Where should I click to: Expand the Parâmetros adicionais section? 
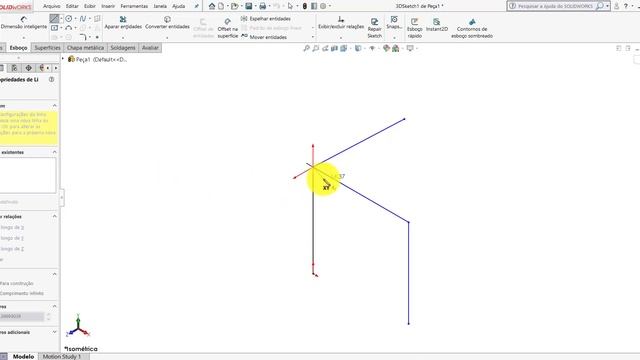point(54,332)
